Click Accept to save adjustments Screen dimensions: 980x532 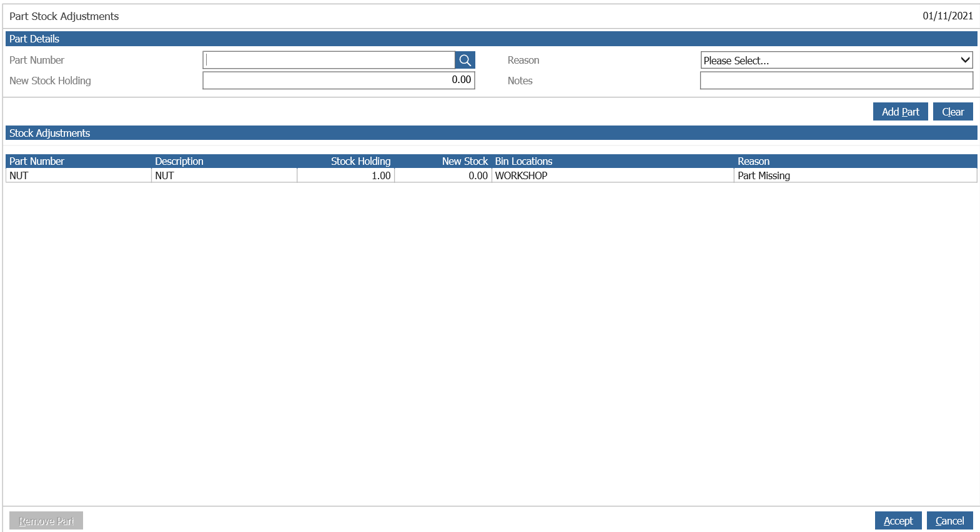click(898, 521)
